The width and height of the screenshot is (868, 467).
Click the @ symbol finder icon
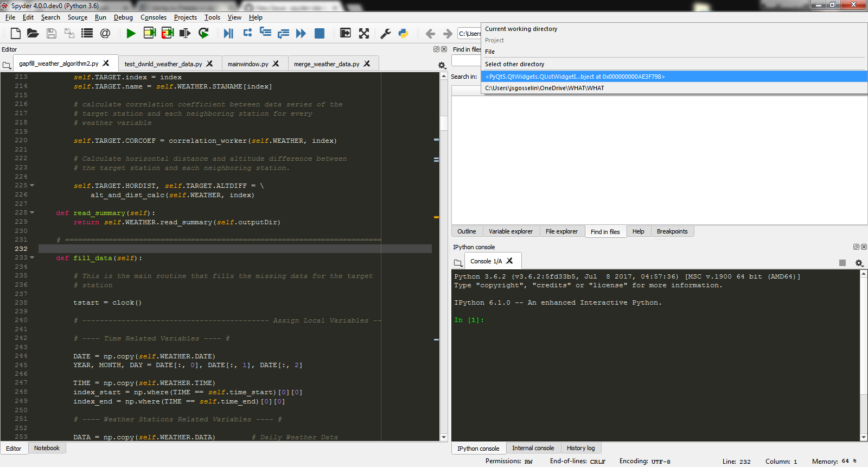[x=105, y=33]
